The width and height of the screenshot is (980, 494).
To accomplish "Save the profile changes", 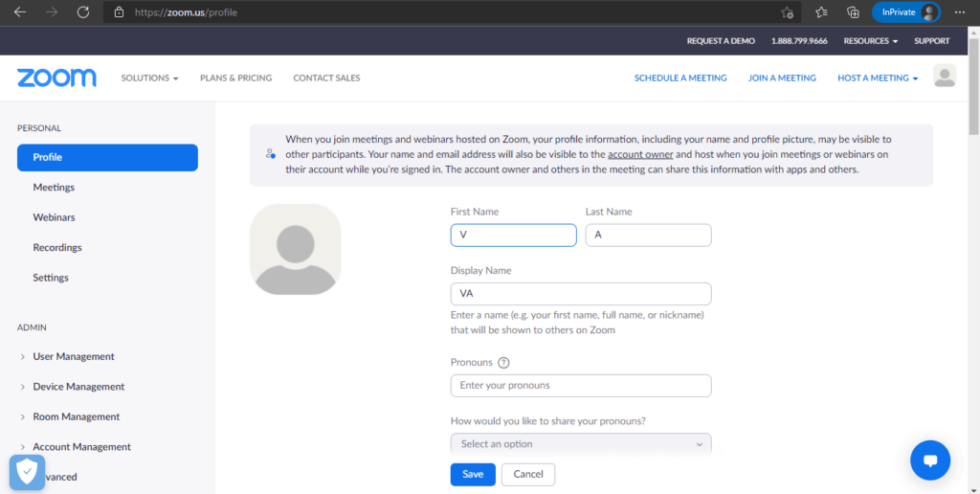I will [x=473, y=475].
